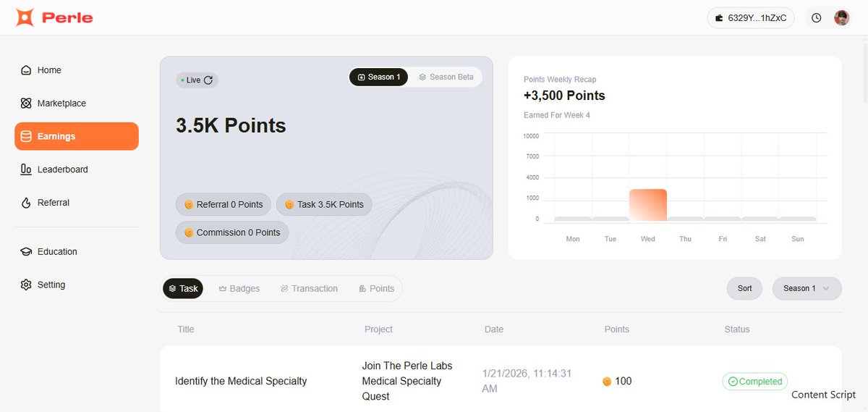Viewport: 868px width, 412px height.
Task: Open the Task tab
Action: [x=183, y=288]
